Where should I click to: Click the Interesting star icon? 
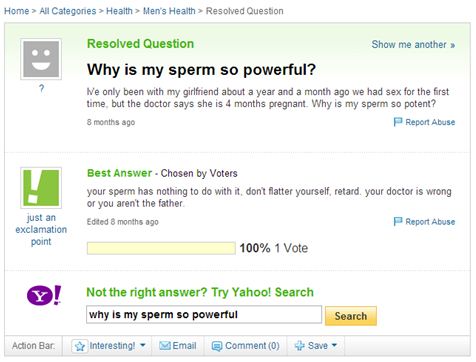(80, 346)
